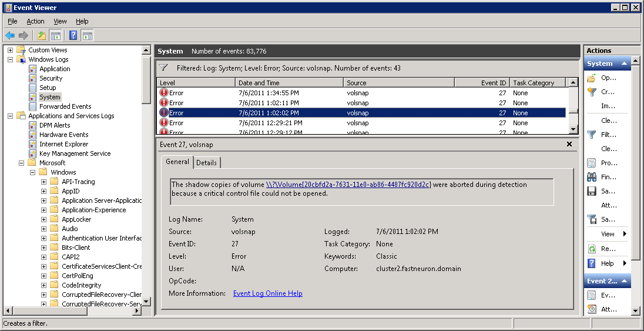Select the error event at 7/6/2011 1:02:11 PM
Screen dimensions: 644x331
coord(361,103)
